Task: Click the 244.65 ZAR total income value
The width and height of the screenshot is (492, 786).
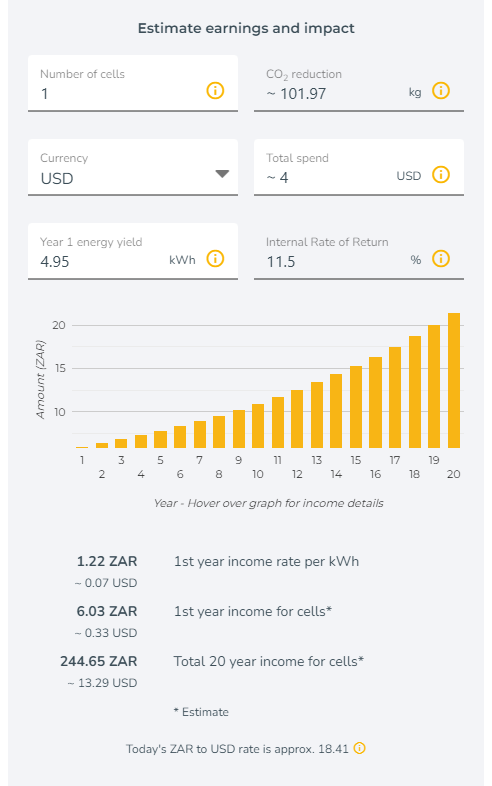Action: (99, 661)
